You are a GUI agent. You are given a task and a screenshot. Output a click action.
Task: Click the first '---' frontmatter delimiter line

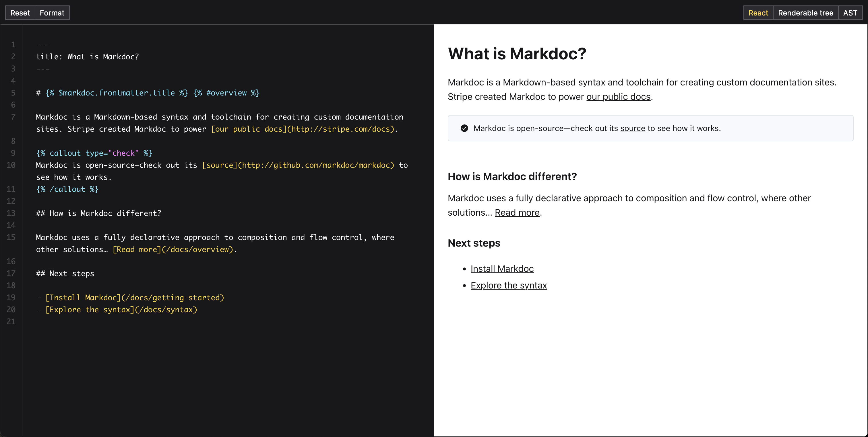[x=43, y=44]
